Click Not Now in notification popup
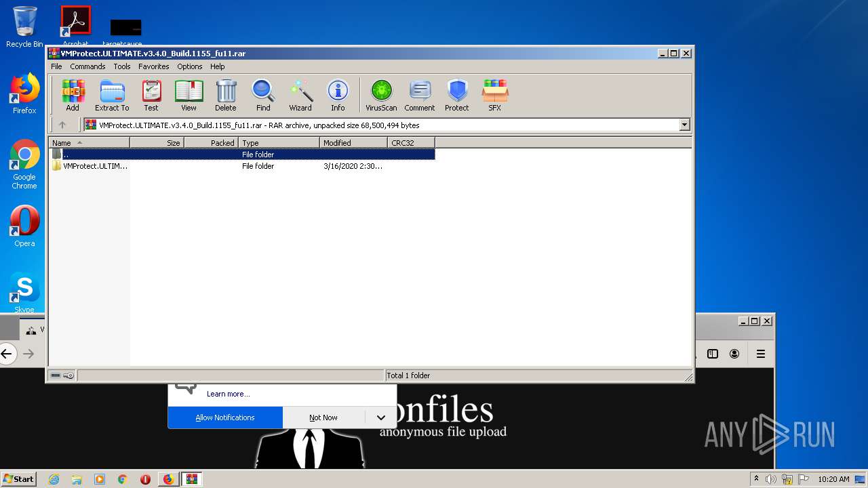The width and height of the screenshot is (868, 488). coord(323,418)
